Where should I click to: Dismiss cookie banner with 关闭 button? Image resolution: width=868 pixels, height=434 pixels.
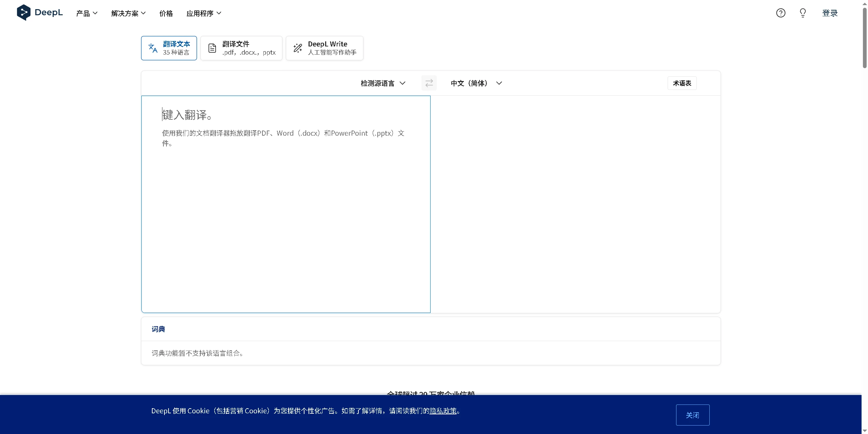click(x=693, y=415)
